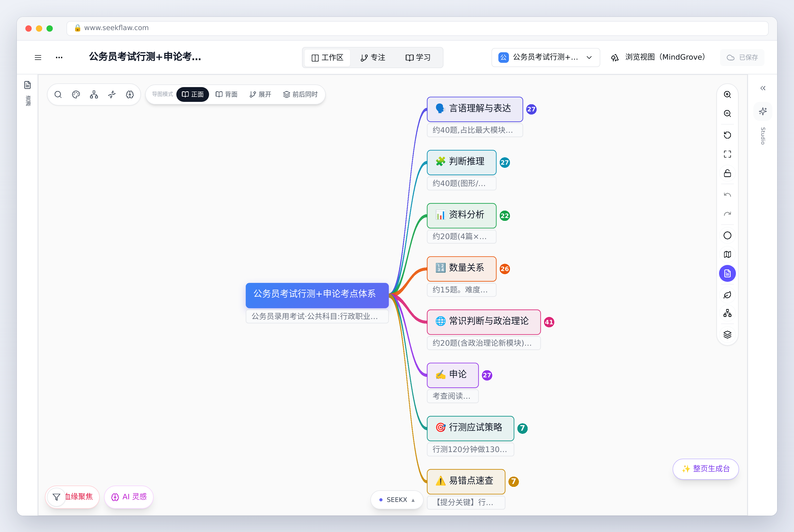Viewport: 794px width, 532px height.
Task: Switch to the 工作区 tab
Action: (x=327, y=58)
